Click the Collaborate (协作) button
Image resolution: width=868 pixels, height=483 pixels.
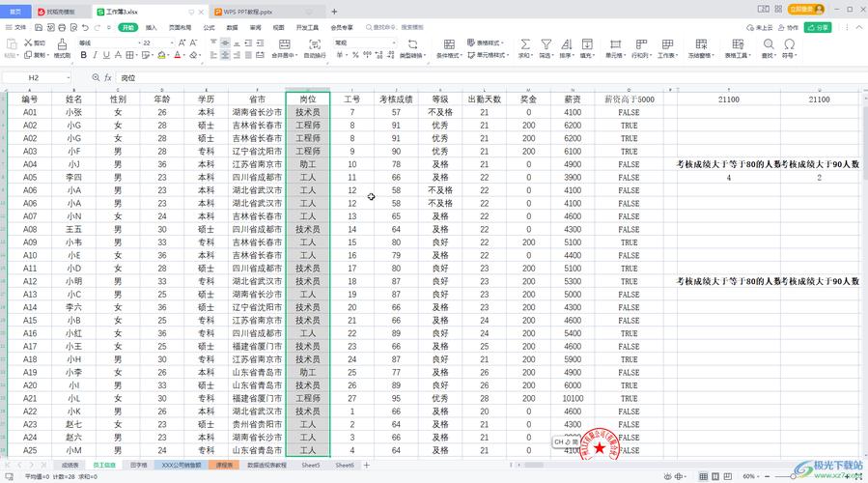[x=788, y=27]
